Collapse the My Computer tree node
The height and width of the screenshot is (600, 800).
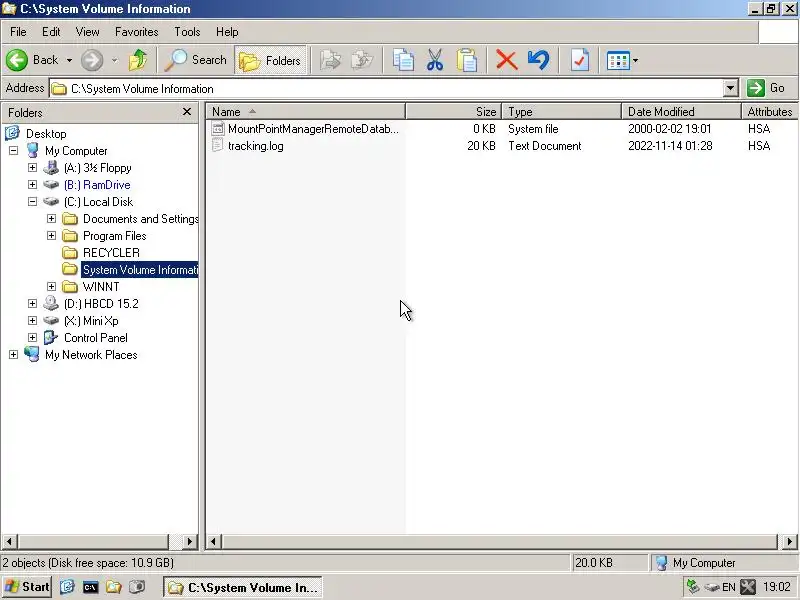pos(13,151)
